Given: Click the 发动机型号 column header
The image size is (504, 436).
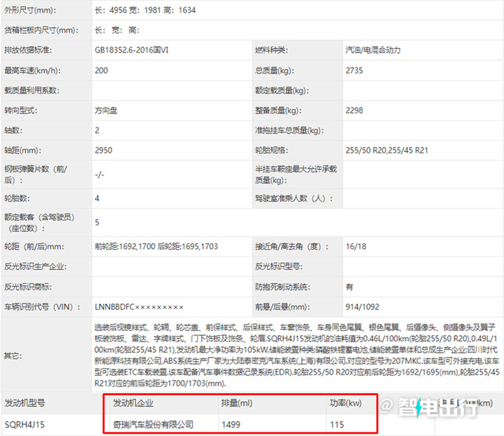Looking at the screenshot, I should pyautogui.click(x=24, y=403).
